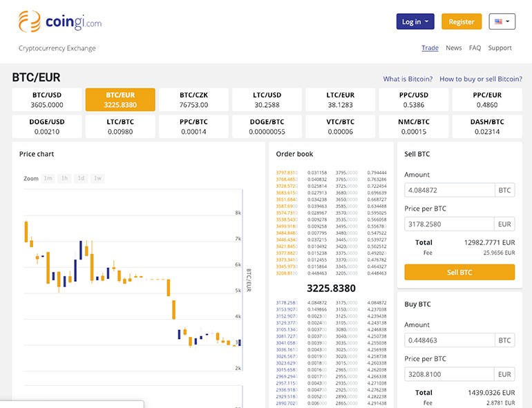Open the language flag dropdown

[502, 21]
